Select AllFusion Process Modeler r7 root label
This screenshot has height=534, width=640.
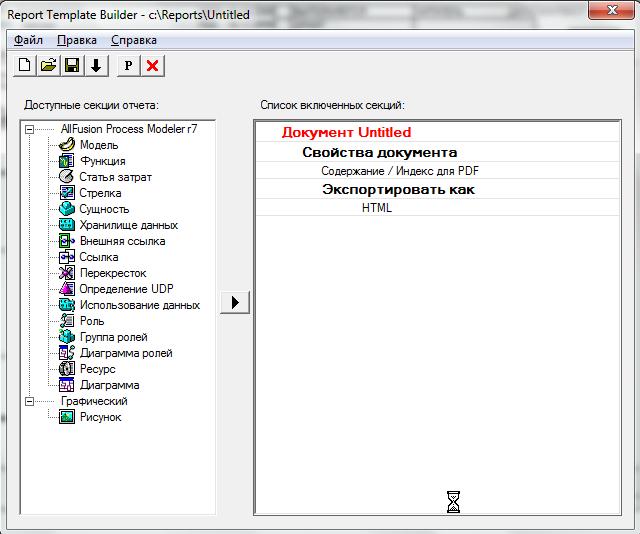(129, 129)
